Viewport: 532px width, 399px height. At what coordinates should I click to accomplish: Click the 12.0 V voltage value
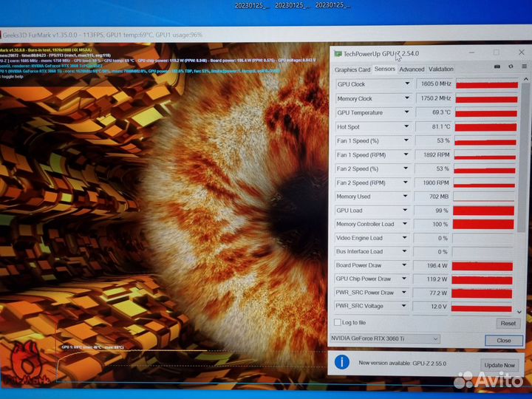(438, 307)
